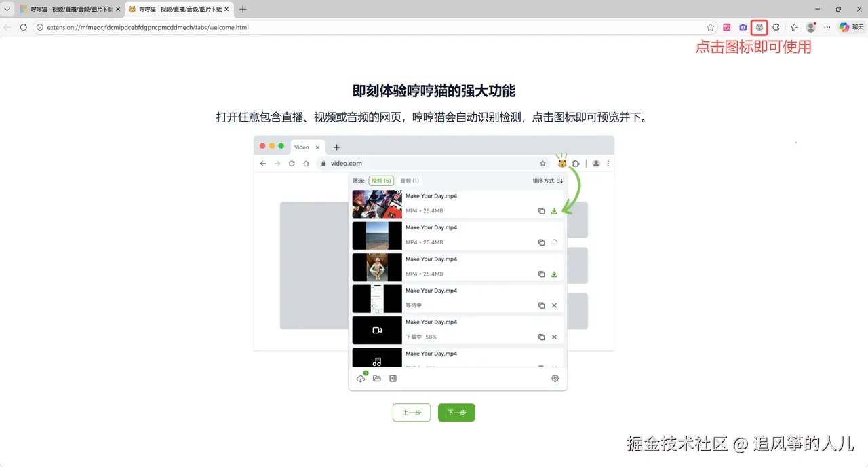The height and width of the screenshot is (467, 868).
Task: Click the video.com address in demo
Action: pyautogui.click(x=346, y=164)
